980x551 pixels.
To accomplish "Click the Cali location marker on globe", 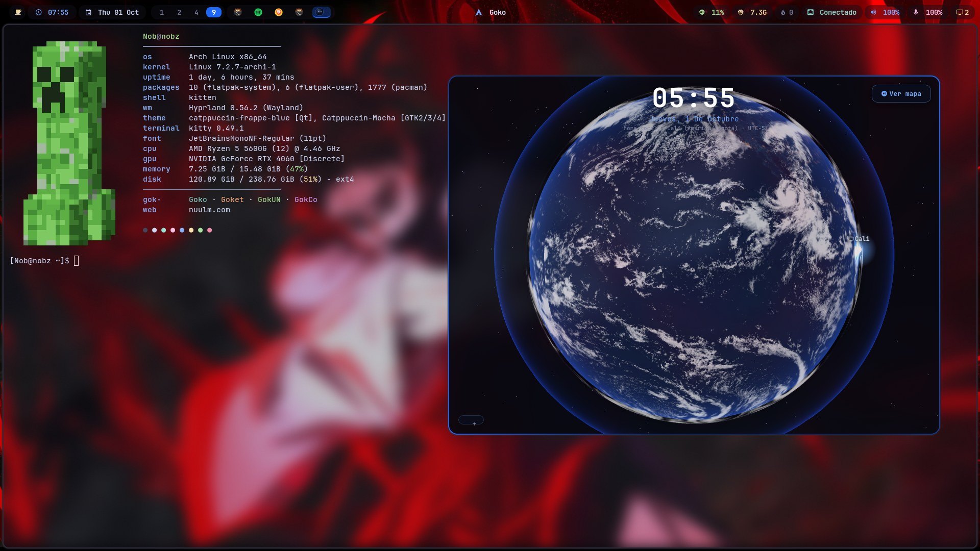I will (859, 239).
